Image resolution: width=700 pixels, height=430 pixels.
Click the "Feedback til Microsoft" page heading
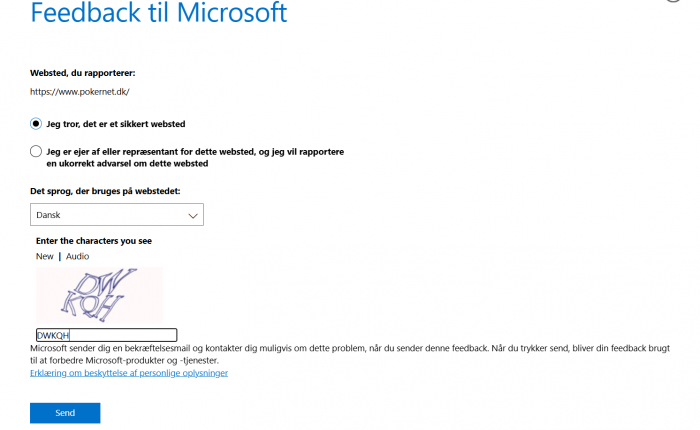tap(159, 12)
